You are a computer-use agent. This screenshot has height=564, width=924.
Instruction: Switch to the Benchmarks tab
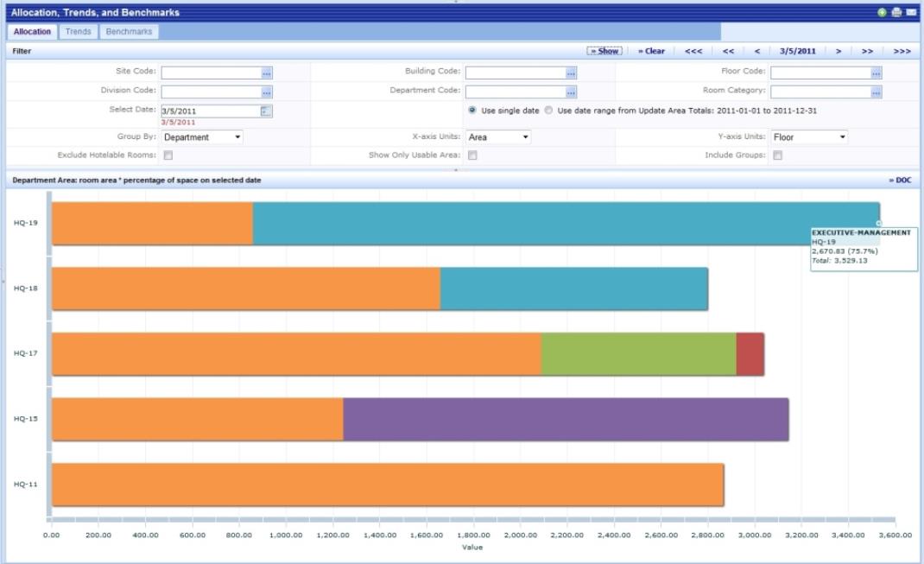pyautogui.click(x=128, y=32)
